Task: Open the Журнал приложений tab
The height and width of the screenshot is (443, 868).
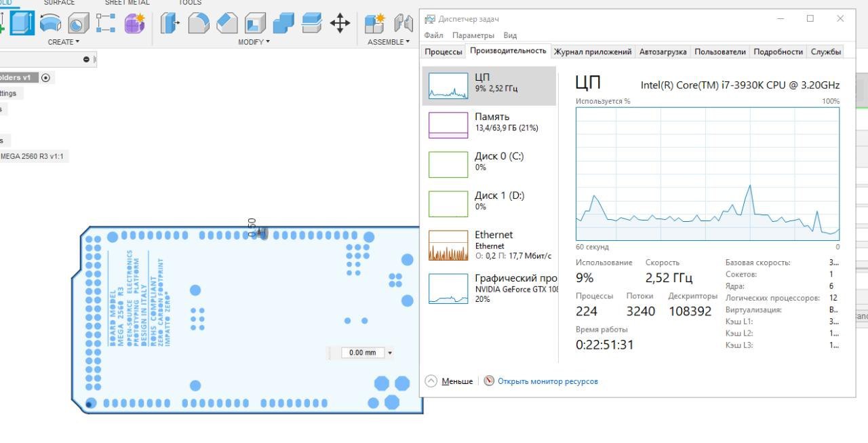Action: (593, 52)
